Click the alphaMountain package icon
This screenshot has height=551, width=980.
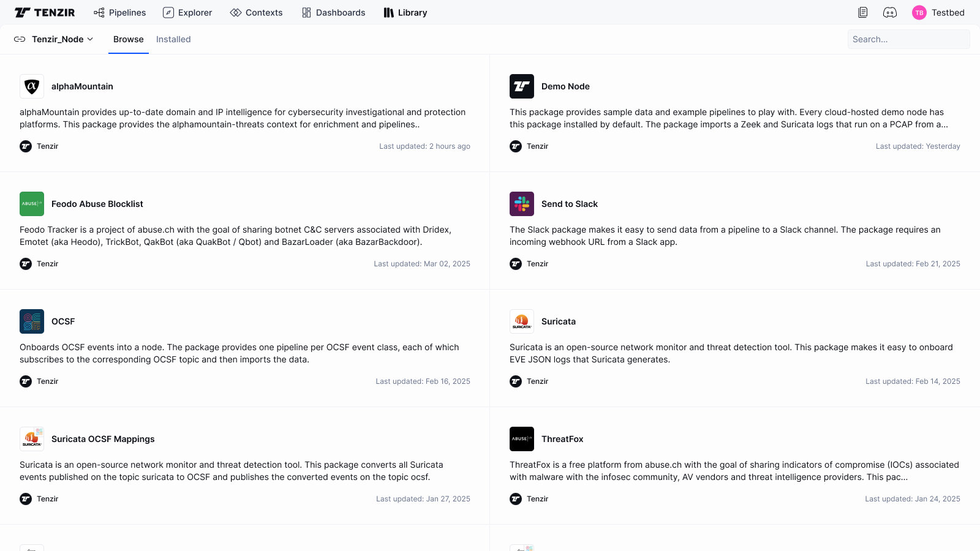coord(32,86)
